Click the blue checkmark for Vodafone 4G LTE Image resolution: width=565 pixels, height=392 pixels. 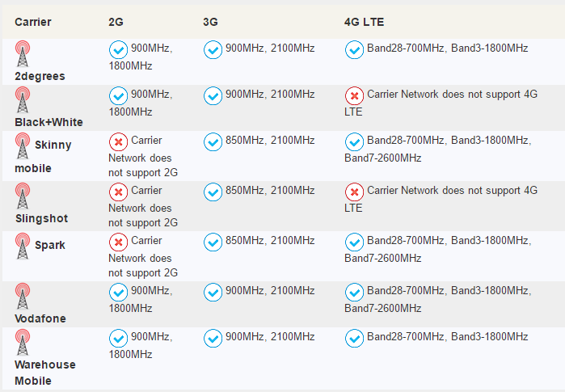(x=354, y=293)
